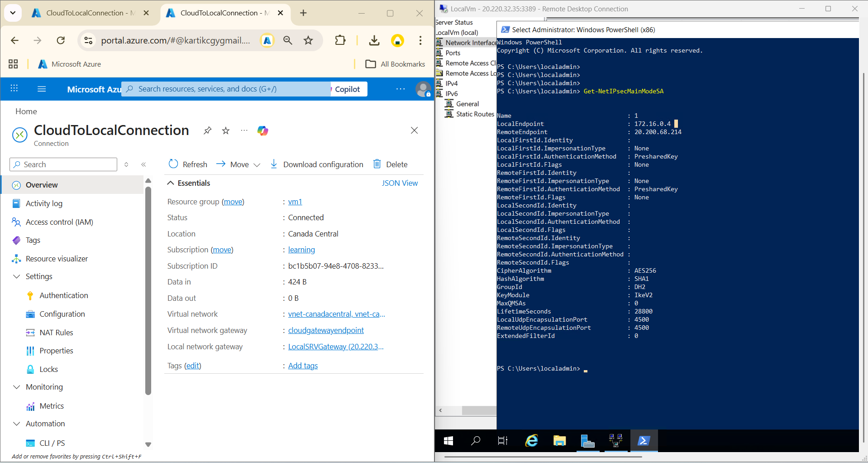868x463 pixels.
Task: Open Configuration settings
Action: (62, 314)
